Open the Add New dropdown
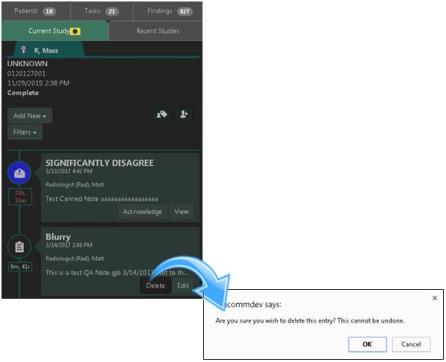The image size is (446, 362). click(x=30, y=116)
